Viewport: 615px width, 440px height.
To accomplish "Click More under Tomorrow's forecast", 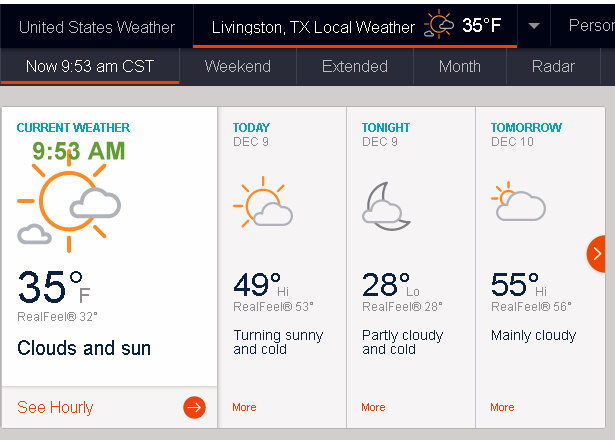I will pos(502,407).
